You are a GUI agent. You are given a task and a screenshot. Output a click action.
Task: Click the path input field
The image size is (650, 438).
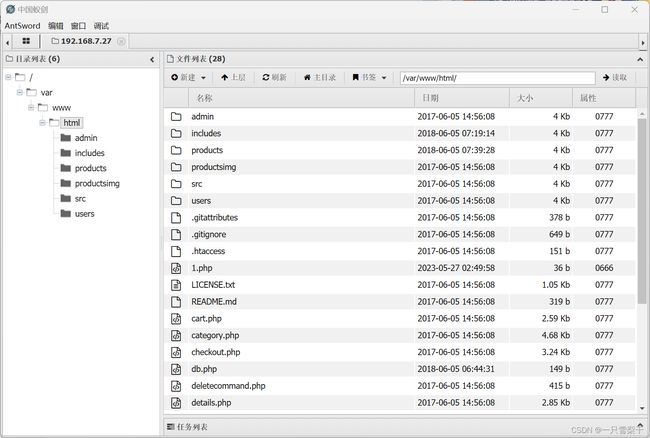496,77
